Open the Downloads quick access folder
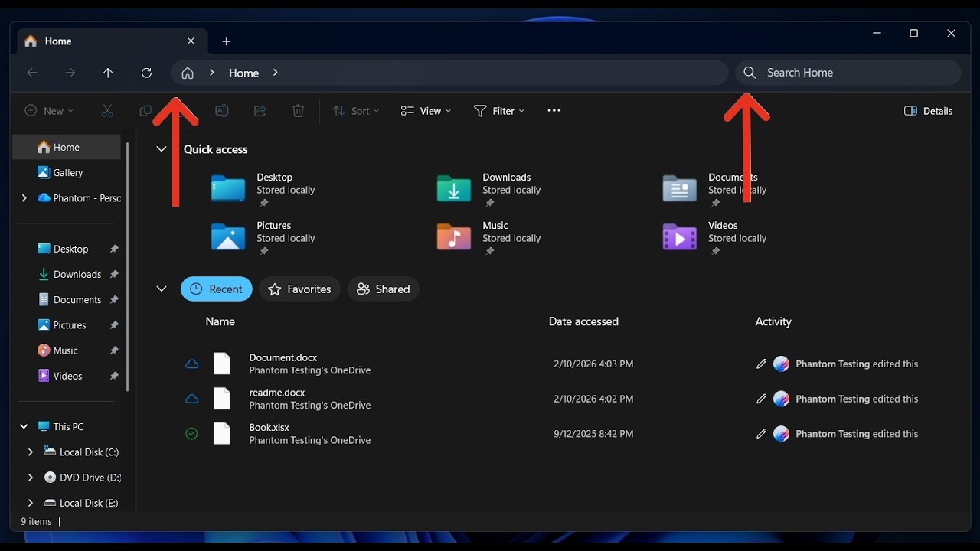980x551 pixels. (488, 189)
